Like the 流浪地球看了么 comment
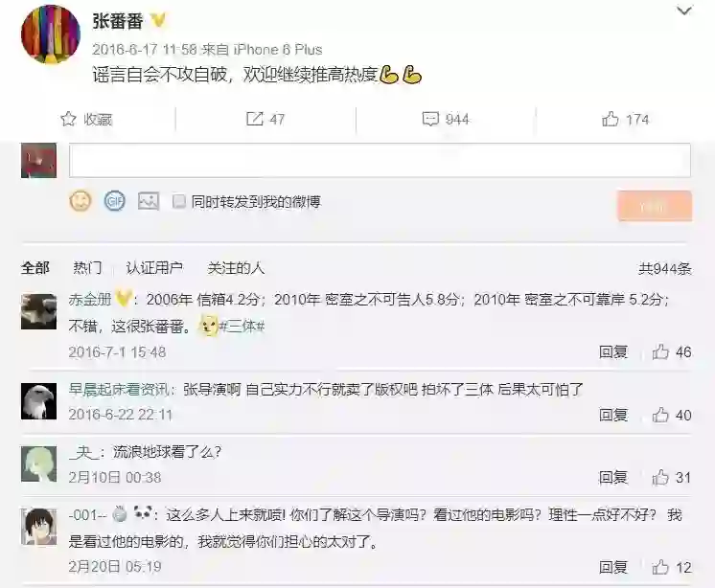Viewport: 715px width, 588px height. tap(660, 477)
